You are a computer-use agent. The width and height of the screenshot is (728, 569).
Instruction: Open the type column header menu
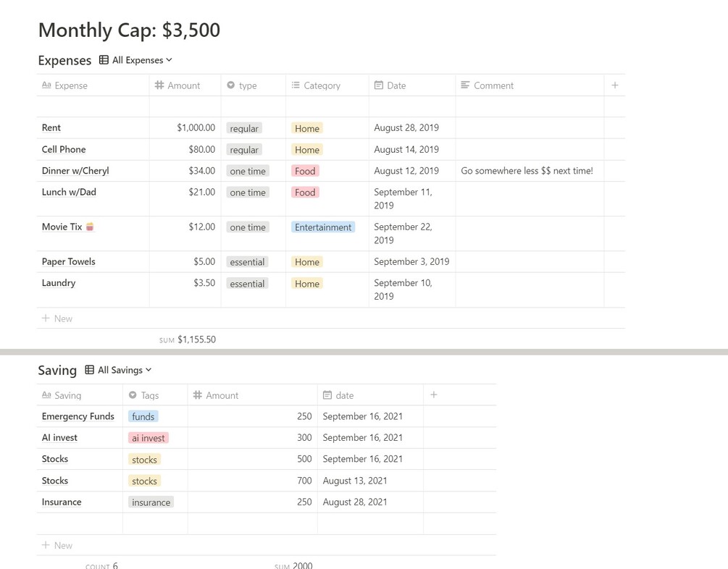coord(248,85)
